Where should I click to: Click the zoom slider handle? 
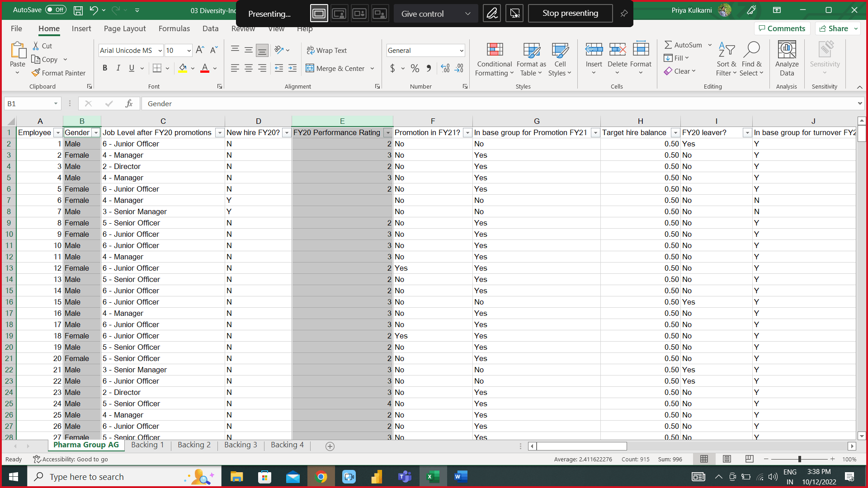[799, 459]
